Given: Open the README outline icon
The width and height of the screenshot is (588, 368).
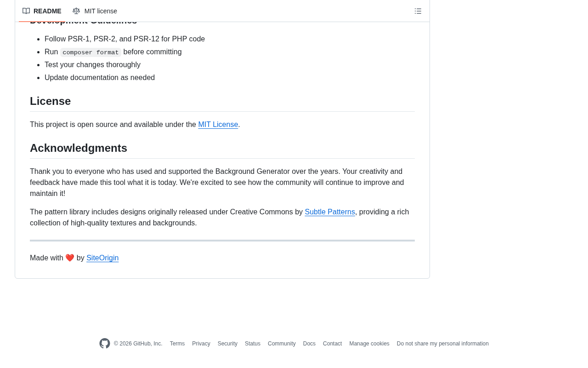Looking at the screenshot, I should pyautogui.click(x=418, y=11).
